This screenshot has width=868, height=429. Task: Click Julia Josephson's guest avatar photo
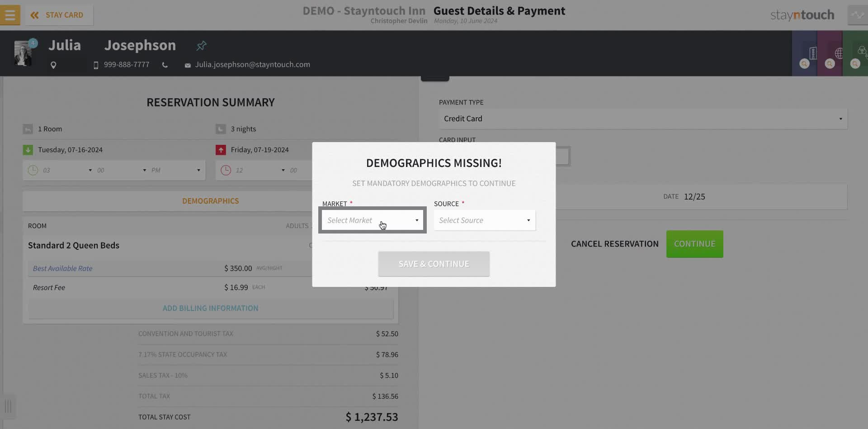click(x=23, y=53)
